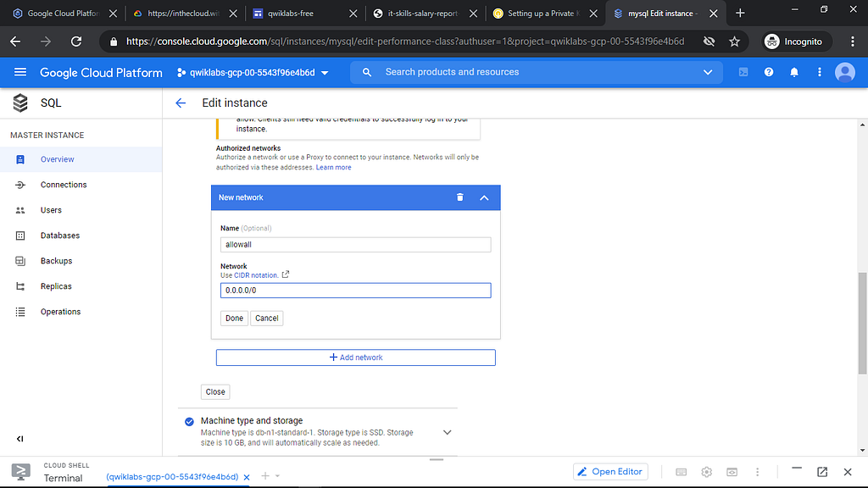Click the page vertical scrollbar thumb
The image size is (868, 488).
pos(862,323)
